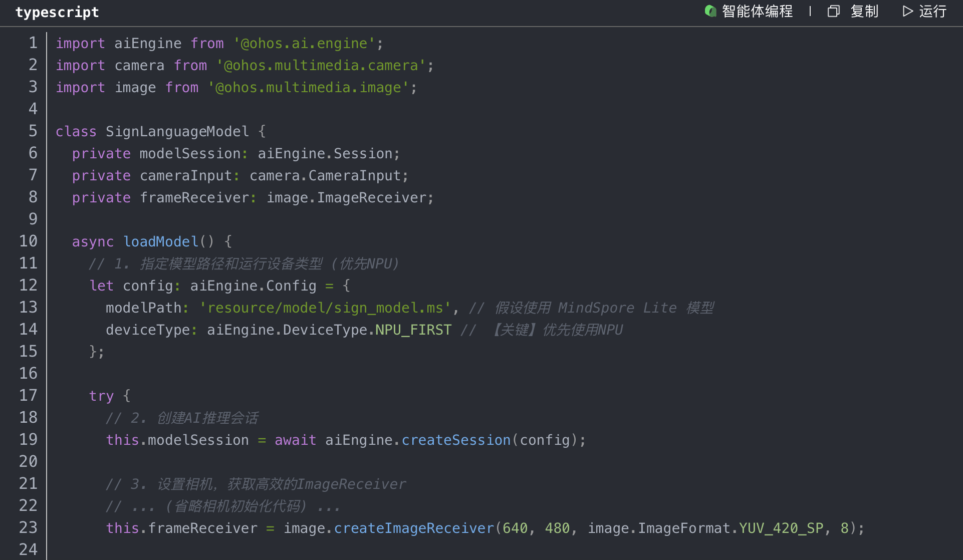
Task: Click the SignLanguageModel class name
Action: pos(177,131)
